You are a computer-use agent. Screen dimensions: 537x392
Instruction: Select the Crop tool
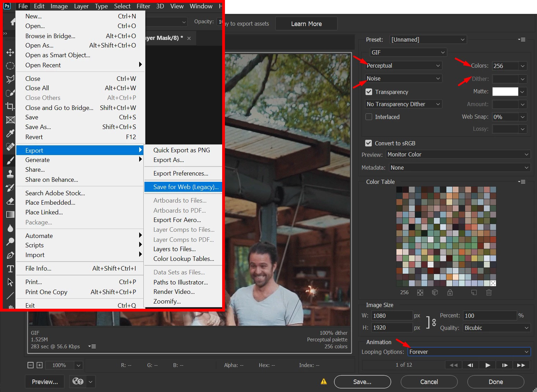(x=10, y=106)
